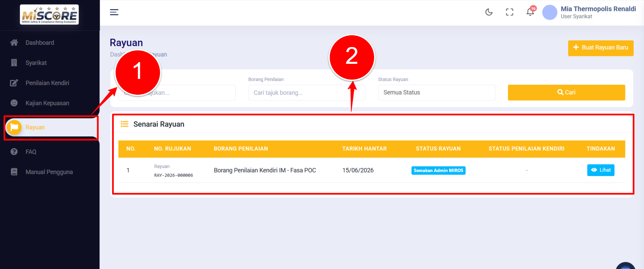Click the Rayuan flag icon
This screenshot has width=644, height=269.
pyautogui.click(x=14, y=127)
